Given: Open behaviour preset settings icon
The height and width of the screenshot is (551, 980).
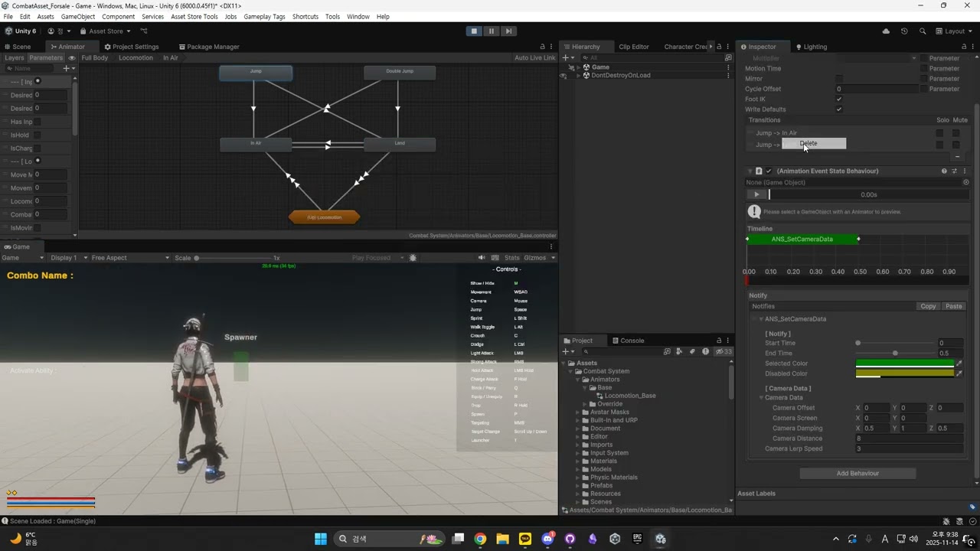Looking at the screenshot, I should (x=954, y=171).
